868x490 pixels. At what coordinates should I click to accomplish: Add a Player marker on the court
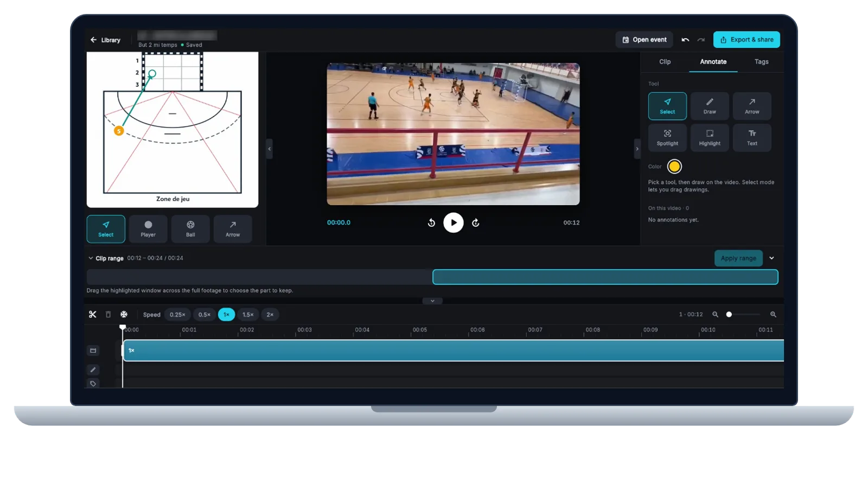pos(148,229)
